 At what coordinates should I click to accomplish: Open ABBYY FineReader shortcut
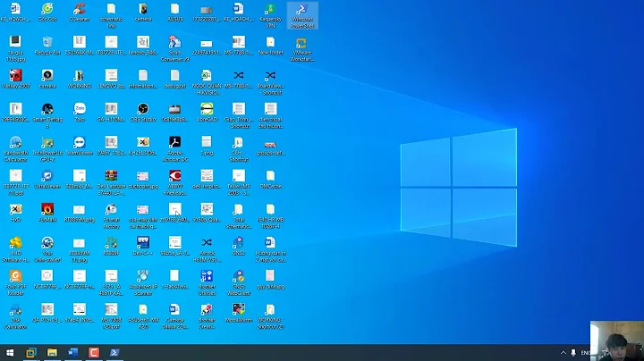pyautogui.click(x=174, y=182)
